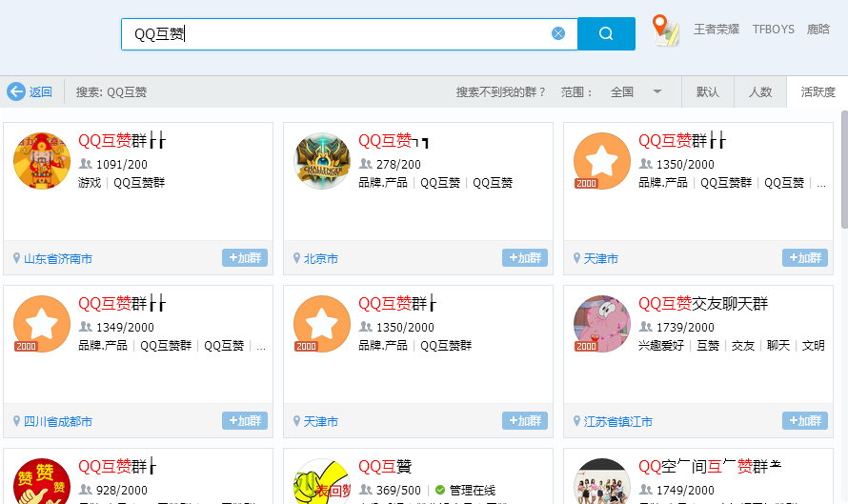Join the 江苏省镇江市 group with 加群
Image resolution: width=848 pixels, height=504 pixels.
click(805, 421)
